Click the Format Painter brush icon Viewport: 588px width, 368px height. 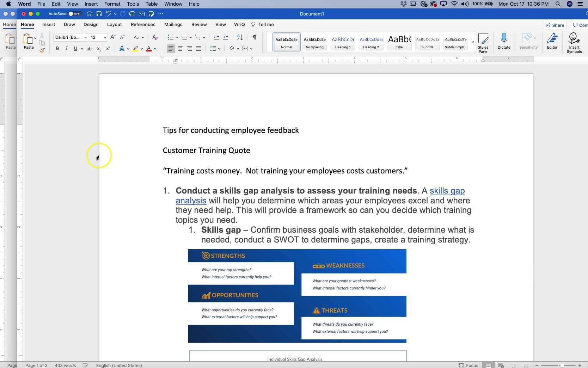pyautogui.click(x=42, y=50)
